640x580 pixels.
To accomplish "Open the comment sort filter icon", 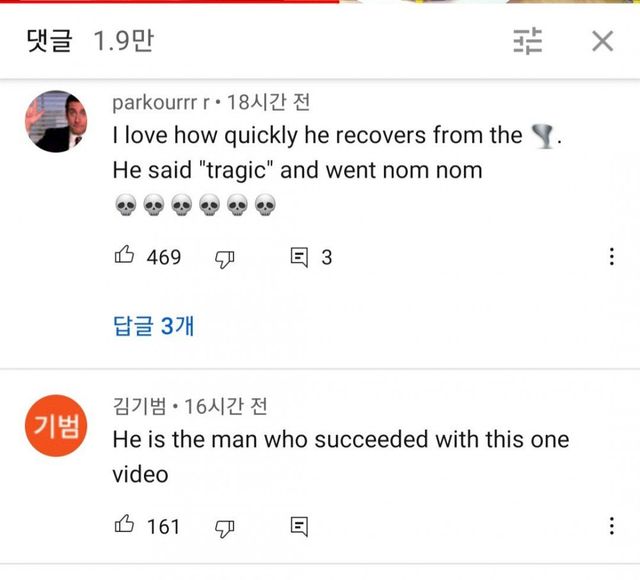I will point(528,41).
